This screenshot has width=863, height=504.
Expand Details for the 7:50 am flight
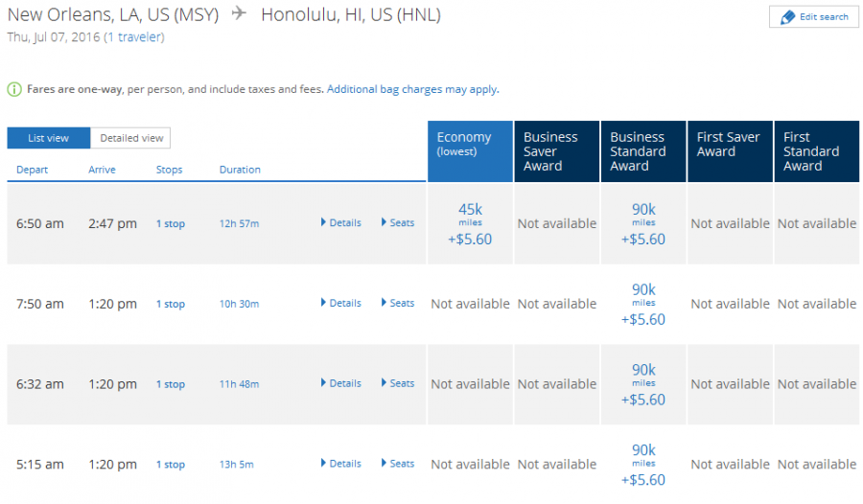click(x=341, y=303)
